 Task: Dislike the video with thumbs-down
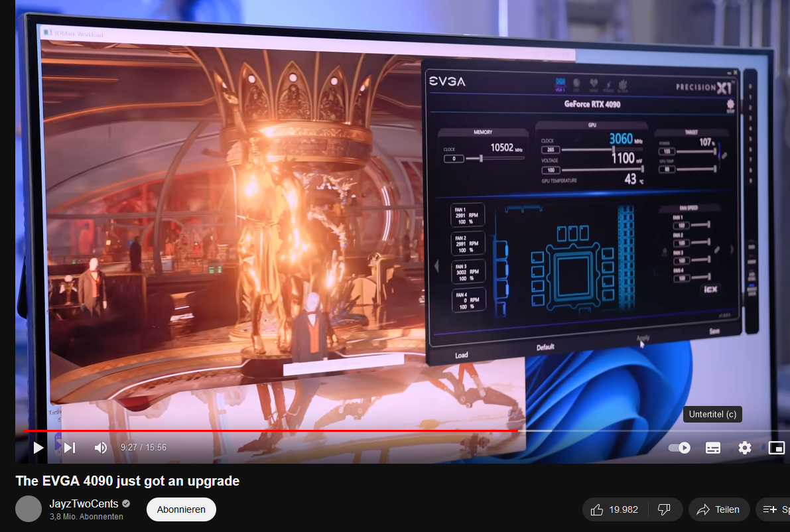pyautogui.click(x=665, y=509)
